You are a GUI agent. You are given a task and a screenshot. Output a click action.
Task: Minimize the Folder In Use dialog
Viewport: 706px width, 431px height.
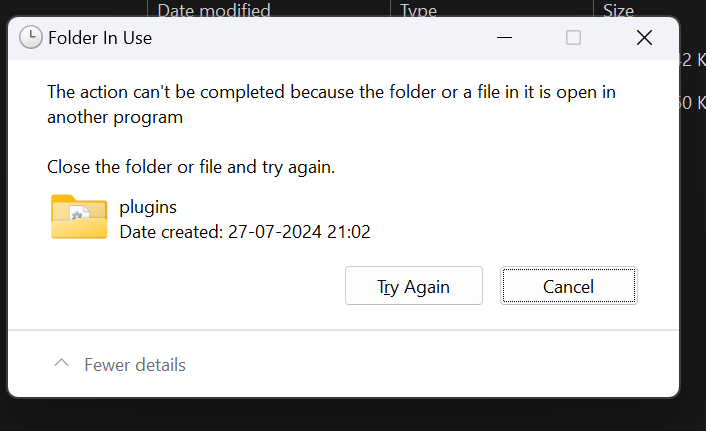tap(502, 38)
